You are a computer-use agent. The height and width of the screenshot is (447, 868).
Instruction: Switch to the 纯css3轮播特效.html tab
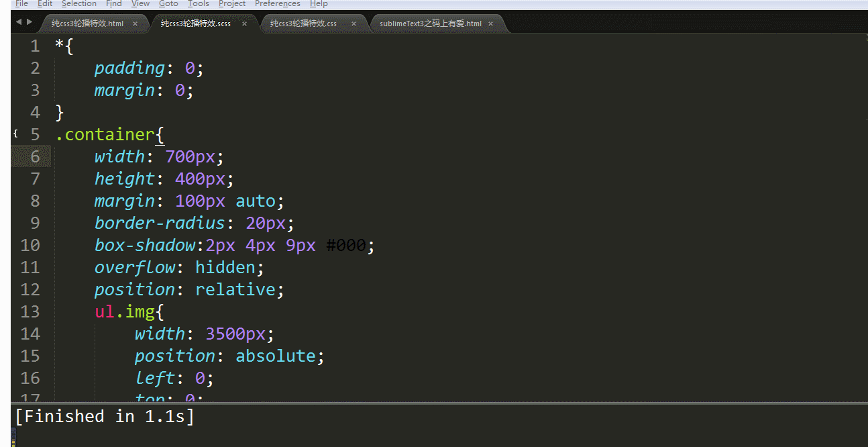(88, 23)
